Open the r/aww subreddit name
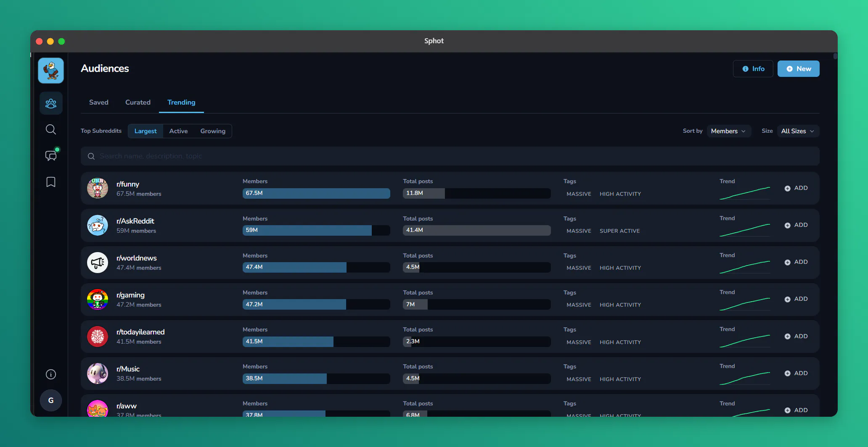 point(127,406)
